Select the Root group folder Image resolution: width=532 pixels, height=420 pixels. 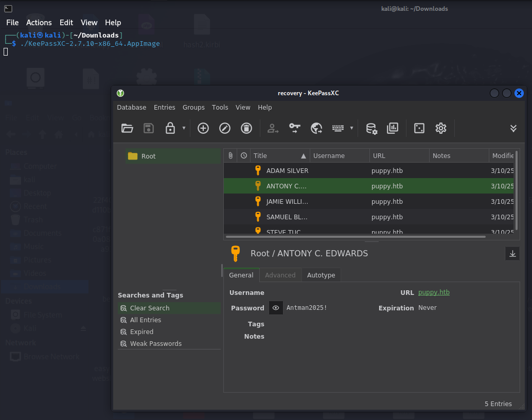point(173,156)
